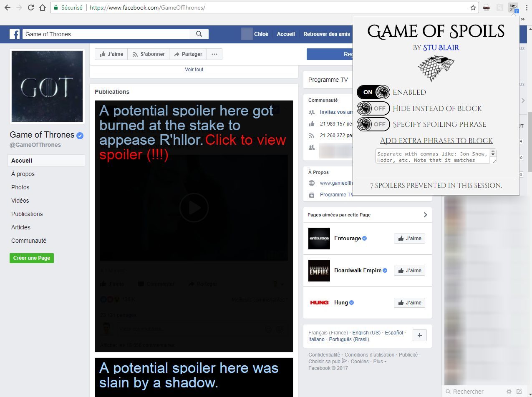Screen dimensions: 532x397
Task: Add more languages with plus button
Action: point(419,336)
